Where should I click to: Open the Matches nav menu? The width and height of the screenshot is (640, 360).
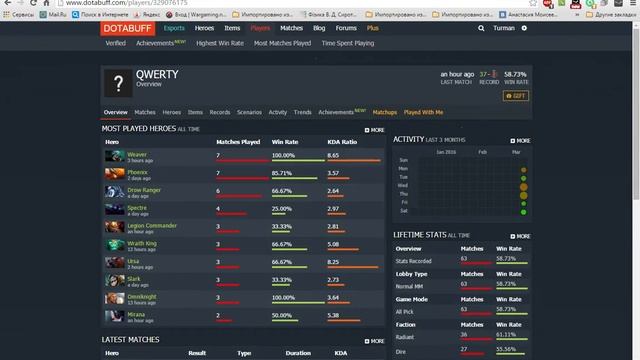click(x=291, y=28)
